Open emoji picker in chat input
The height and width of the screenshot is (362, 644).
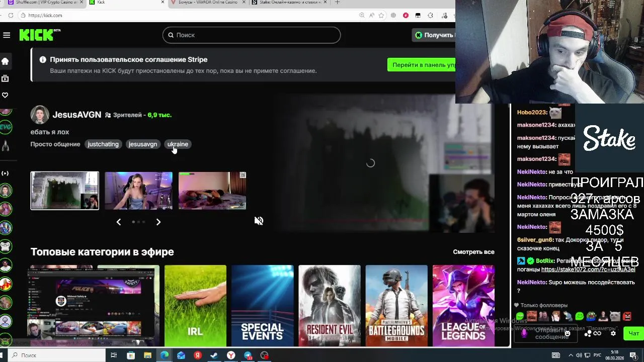click(x=568, y=333)
